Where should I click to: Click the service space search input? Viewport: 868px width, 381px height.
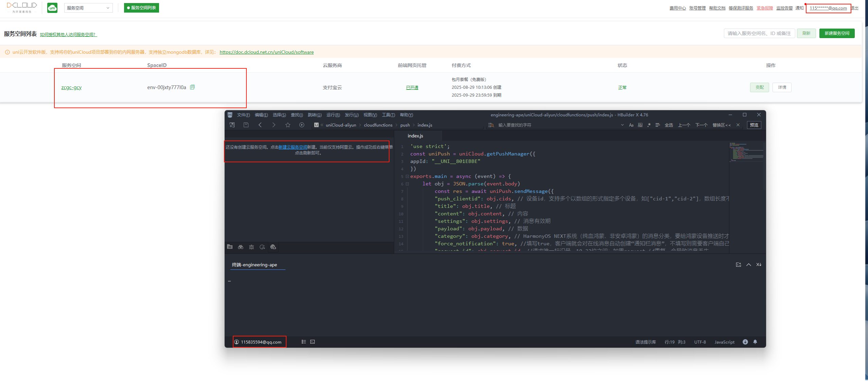pyautogui.click(x=759, y=33)
